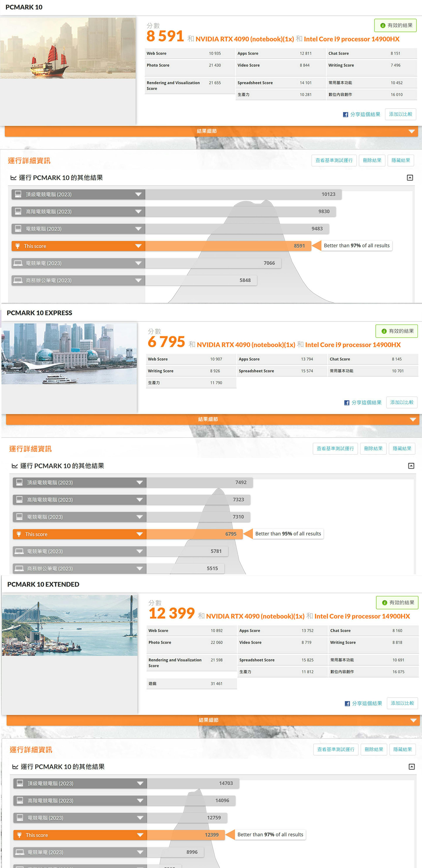Click 刪除結果 in PCMark 10 section
Image resolution: width=422 pixels, height=868 pixels.
[x=372, y=160]
